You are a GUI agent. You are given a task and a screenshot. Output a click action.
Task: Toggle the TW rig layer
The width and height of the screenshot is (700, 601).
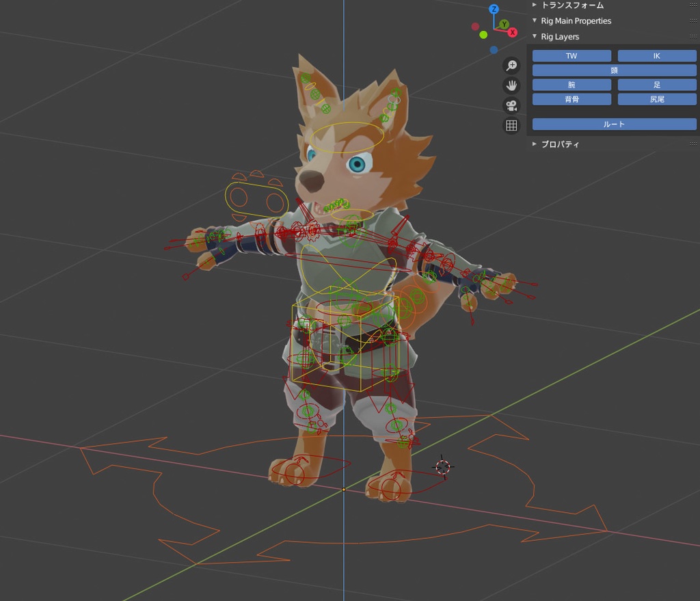coord(571,56)
